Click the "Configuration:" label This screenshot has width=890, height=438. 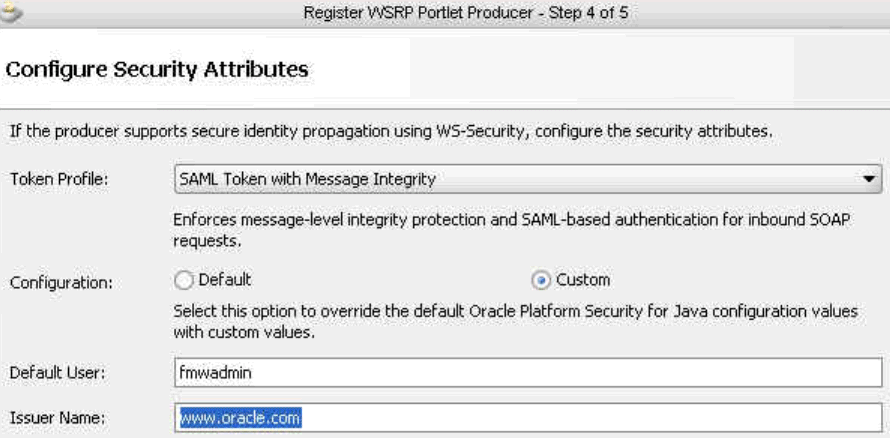[x=61, y=283]
